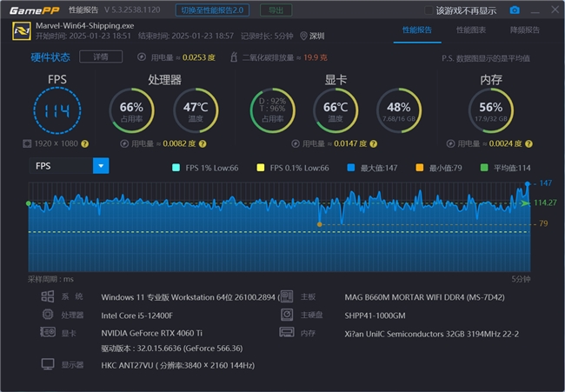Screen dimensions: 565x392
Task: Click the 硬件状态 heading
Action: [x=50, y=57]
